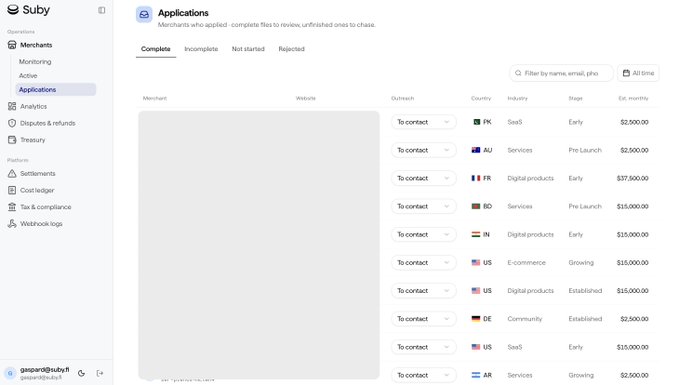This screenshot has width=679, height=385.
Task: Switch to the Rejected tab
Action: (x=291, y=49)
